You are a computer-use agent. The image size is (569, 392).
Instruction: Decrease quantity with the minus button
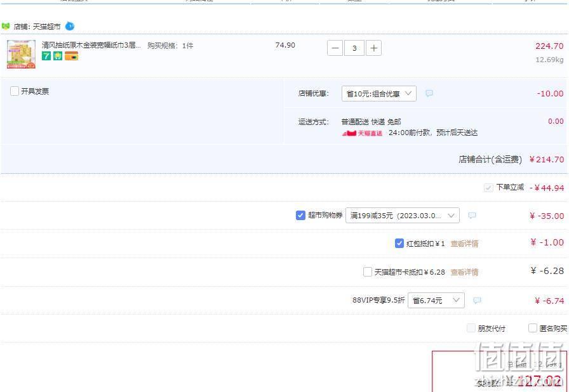click(335, 48)
